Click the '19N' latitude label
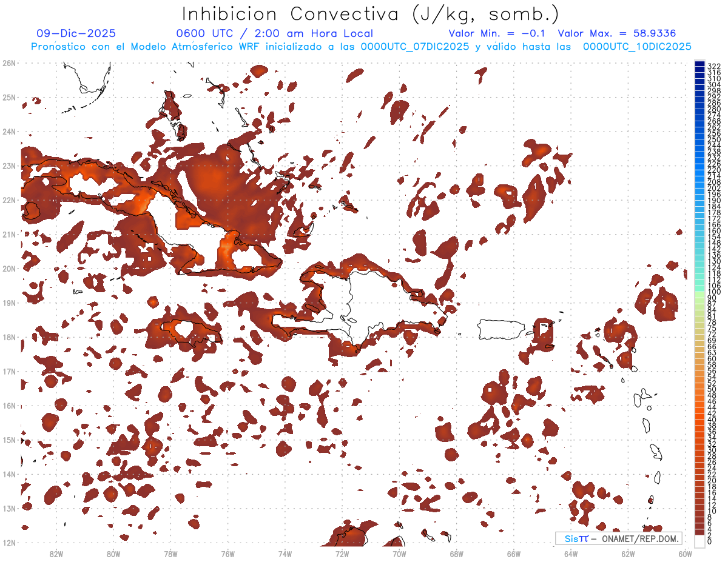The image size is (728, 562). point(9,303)
